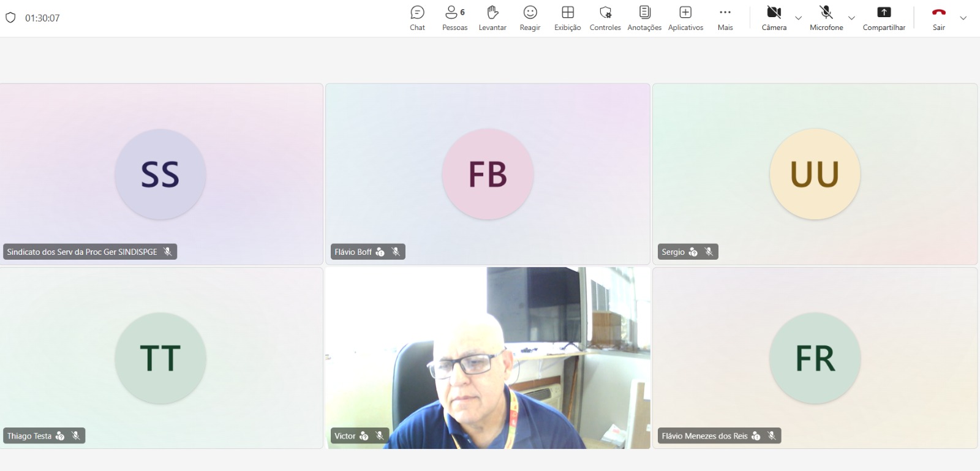Toggle the Câmera on
This screenshot has width=980, height=471.
click(774, 18)
